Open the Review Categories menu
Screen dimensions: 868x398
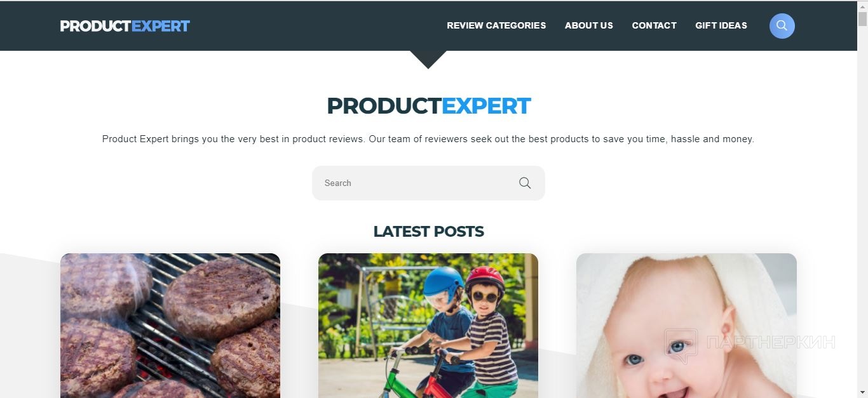coord(496,25)
